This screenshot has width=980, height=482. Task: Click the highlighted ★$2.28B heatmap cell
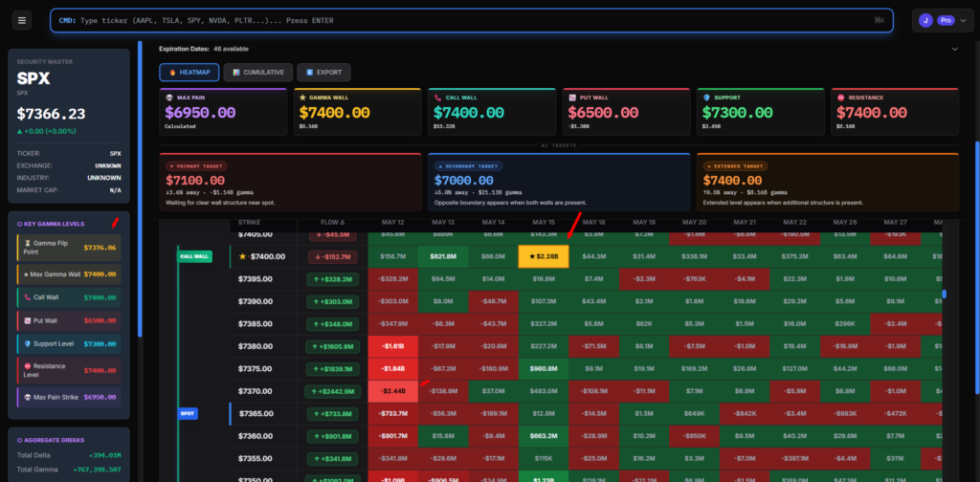click(x=544, y=256)
